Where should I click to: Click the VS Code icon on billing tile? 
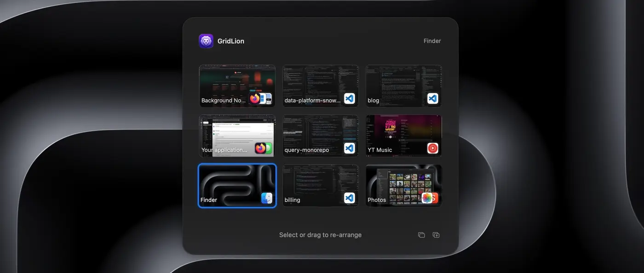tap(349, 198)
